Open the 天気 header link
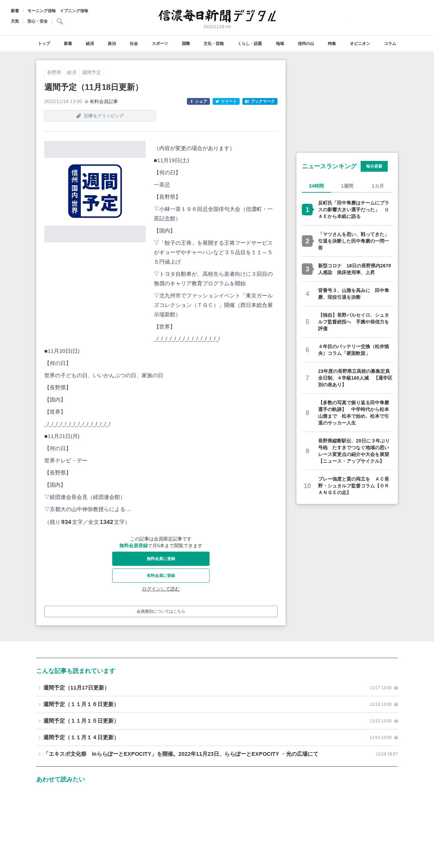This screenshot has width=434, height=868. (x=15, y=21)
